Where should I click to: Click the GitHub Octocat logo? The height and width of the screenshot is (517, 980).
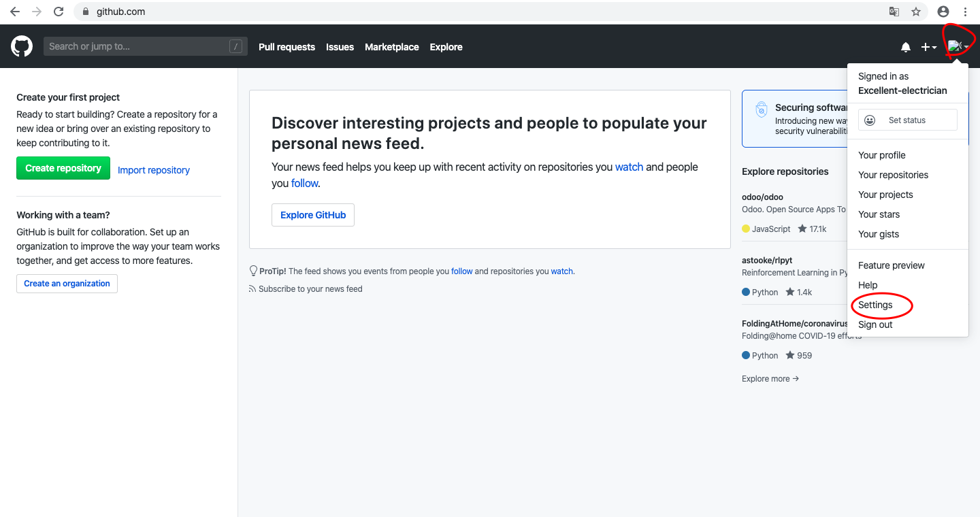tap(22, 47)
